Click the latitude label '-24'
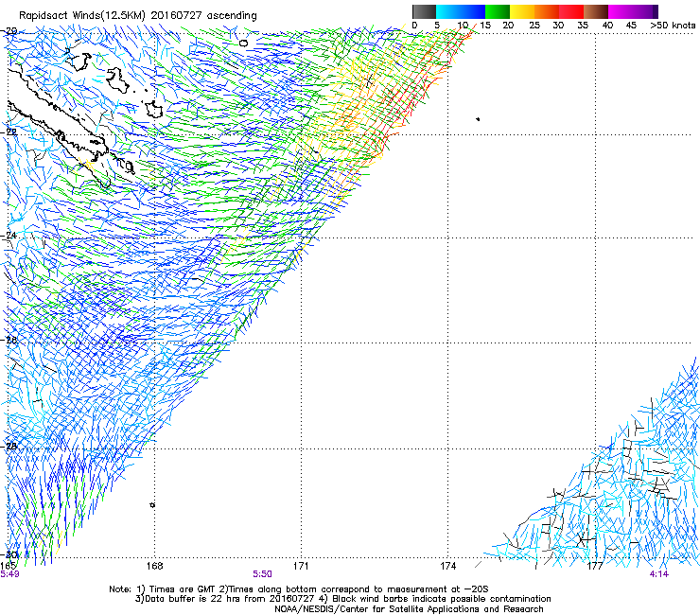700x615 pixels. point(9,235)
